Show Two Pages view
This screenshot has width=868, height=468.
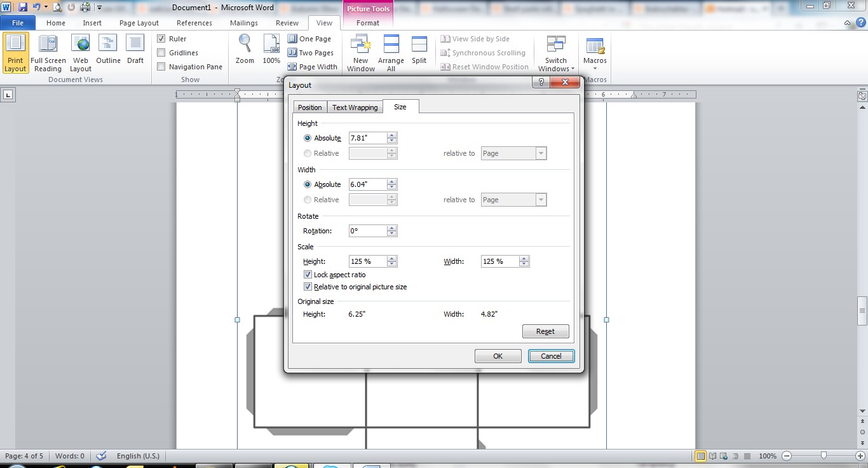point(311,53)
